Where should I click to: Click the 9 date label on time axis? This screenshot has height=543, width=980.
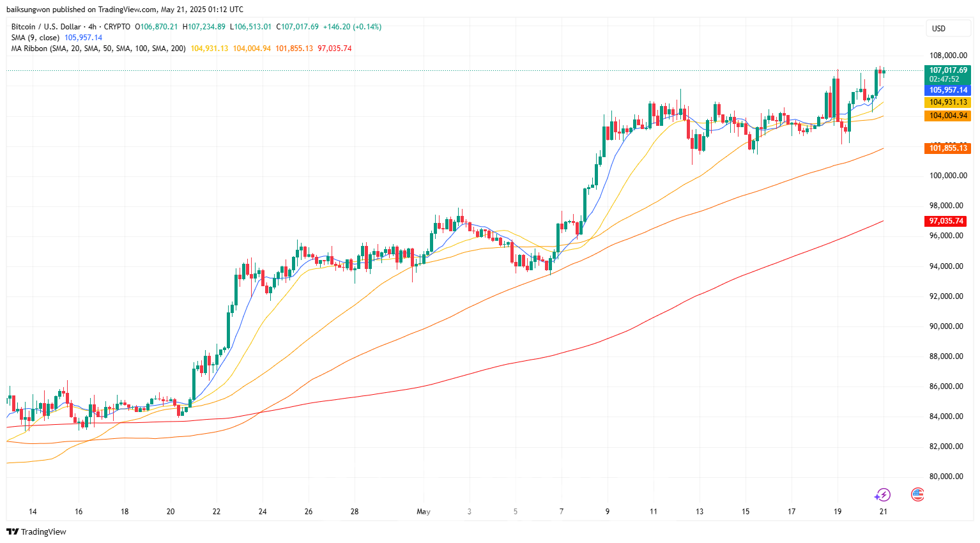[608, 512]
